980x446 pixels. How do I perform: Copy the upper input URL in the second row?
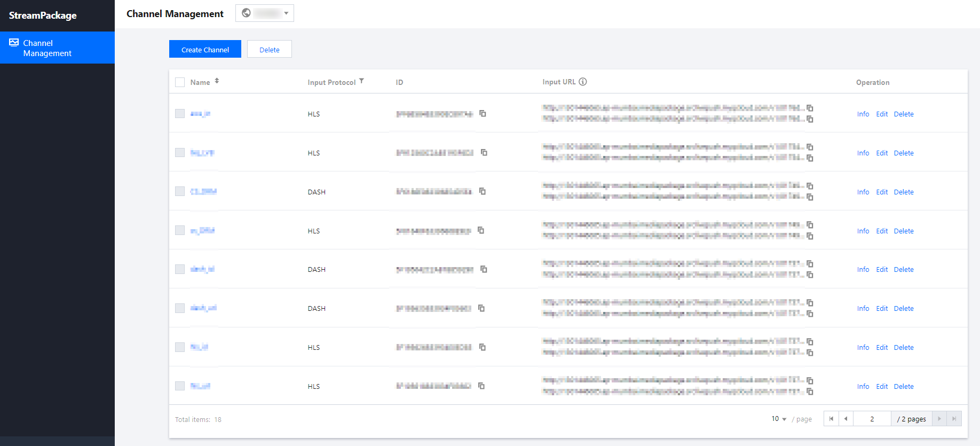click(x=810, y=147)
